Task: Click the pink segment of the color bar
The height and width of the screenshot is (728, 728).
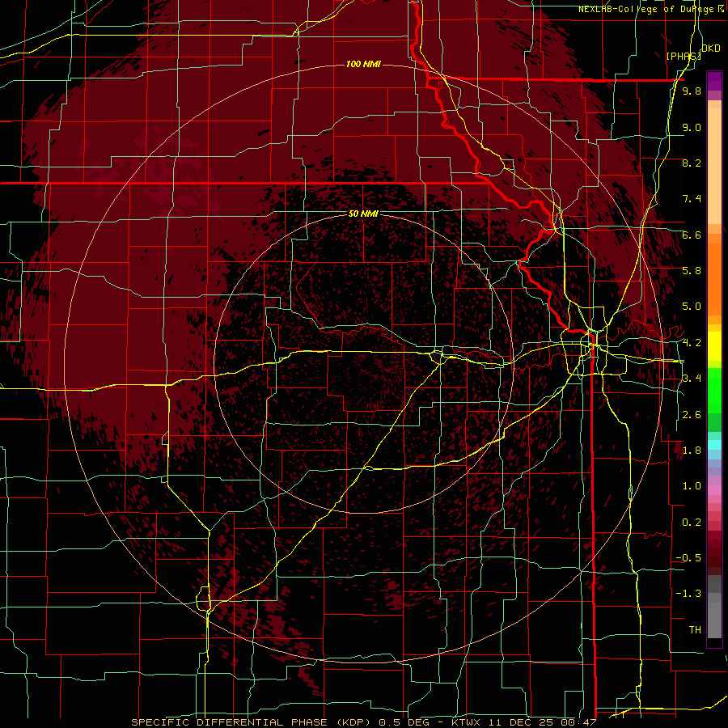Action: pos(714,490)
